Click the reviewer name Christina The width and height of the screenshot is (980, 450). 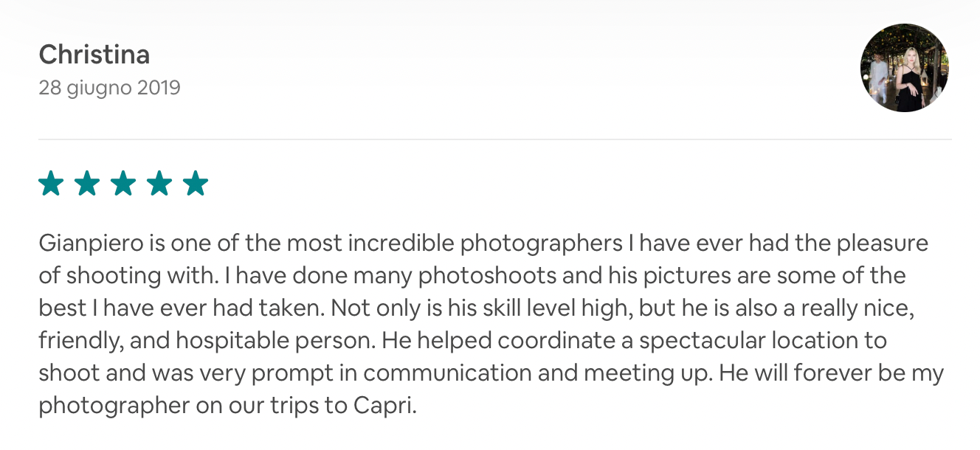pyautogui.click(x=94, y=55)
